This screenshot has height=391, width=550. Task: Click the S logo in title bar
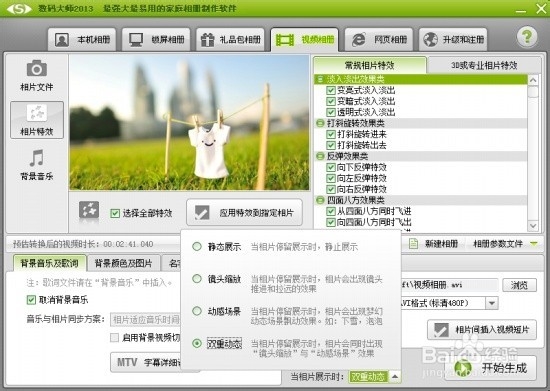(x=19, y=8)
